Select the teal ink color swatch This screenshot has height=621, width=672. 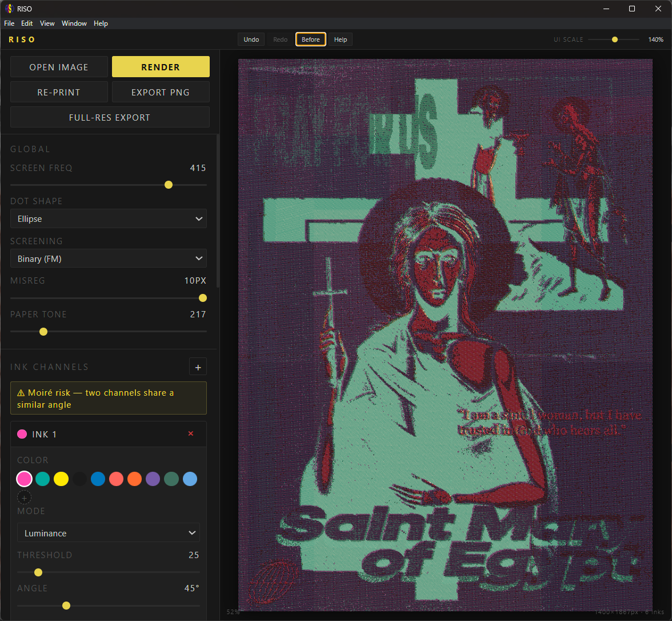tap(43, 479)
